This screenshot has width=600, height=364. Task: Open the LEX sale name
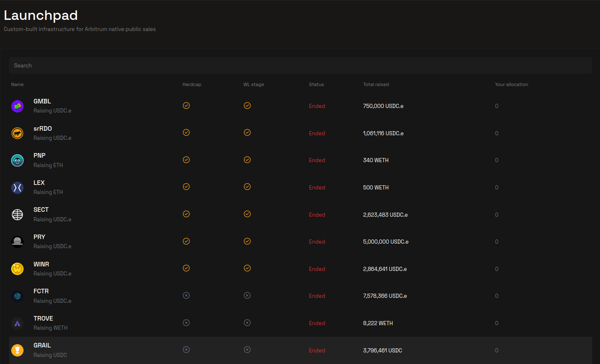coord(39,183)
